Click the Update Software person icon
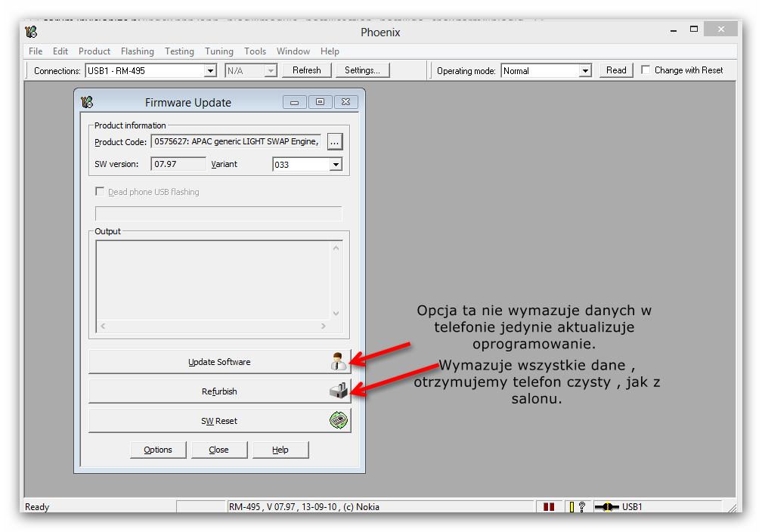 pos(339,362)
